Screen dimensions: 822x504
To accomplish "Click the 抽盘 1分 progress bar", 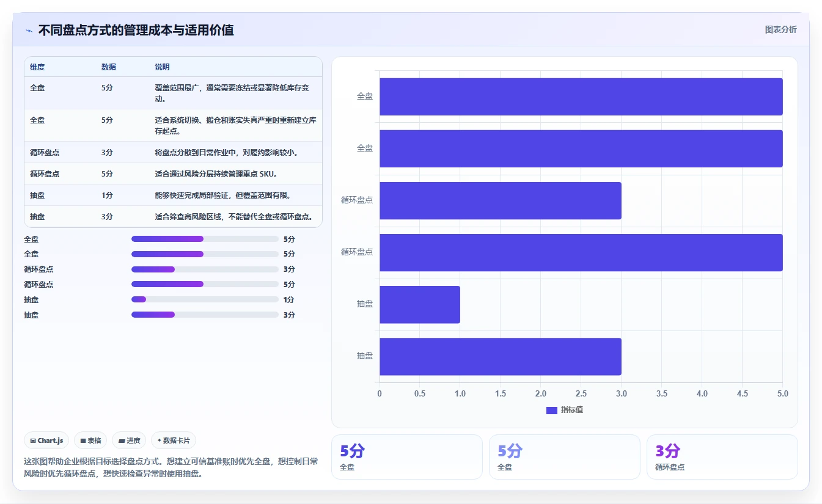I will (205, 299).
